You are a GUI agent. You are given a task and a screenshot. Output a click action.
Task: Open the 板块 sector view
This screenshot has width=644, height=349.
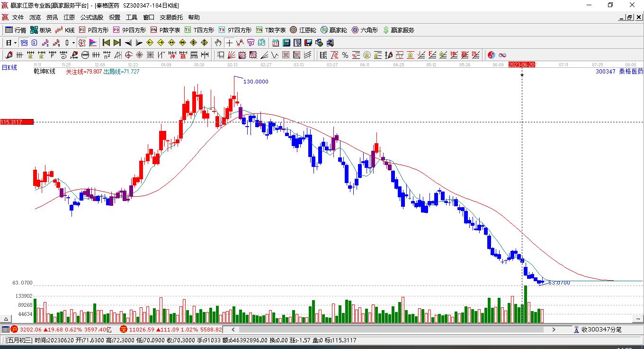[41, 30]
